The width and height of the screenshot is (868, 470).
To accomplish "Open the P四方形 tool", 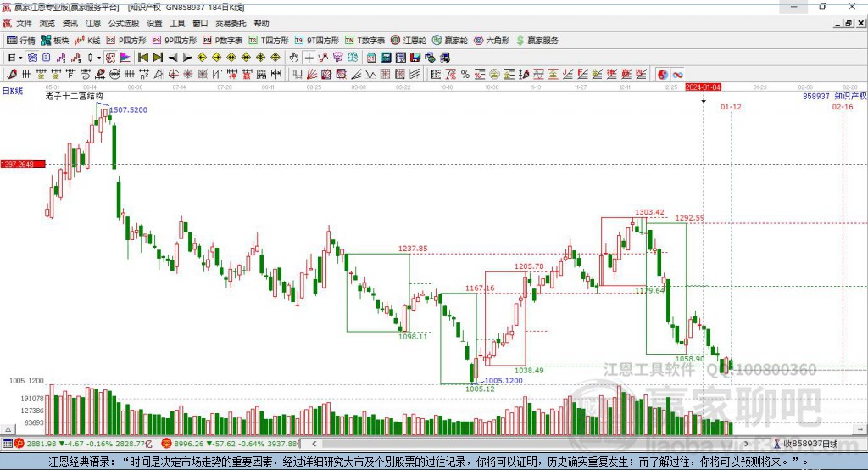I will pos(126,41).
